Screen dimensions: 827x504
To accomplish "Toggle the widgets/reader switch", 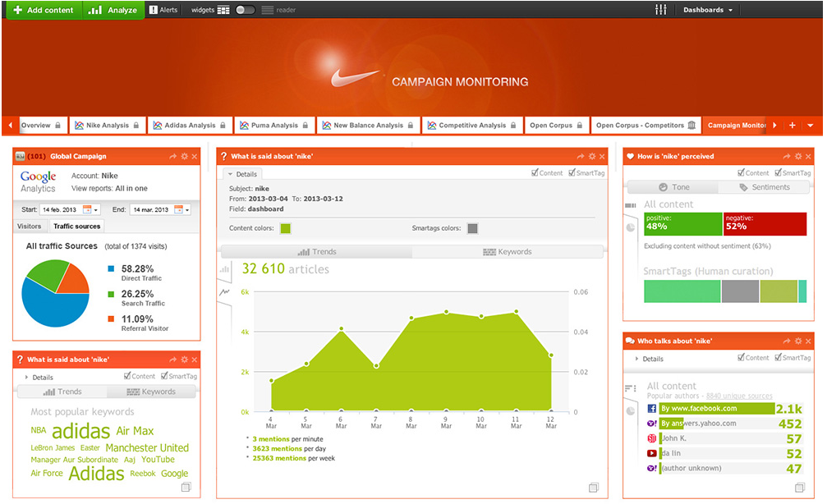I will click(x=245, y=10).
